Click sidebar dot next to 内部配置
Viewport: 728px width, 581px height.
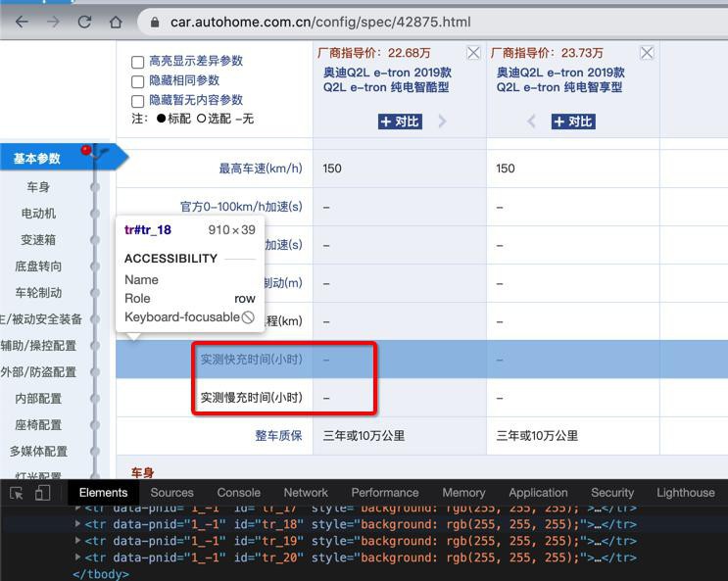95,399
